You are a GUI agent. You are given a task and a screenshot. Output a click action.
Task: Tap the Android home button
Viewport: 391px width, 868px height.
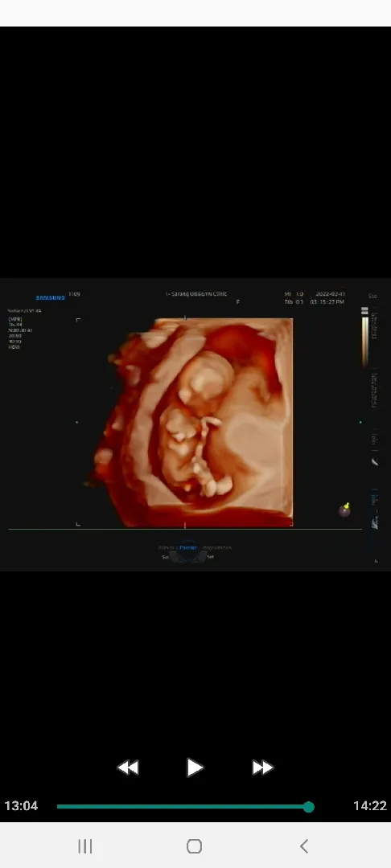[195, 845]
